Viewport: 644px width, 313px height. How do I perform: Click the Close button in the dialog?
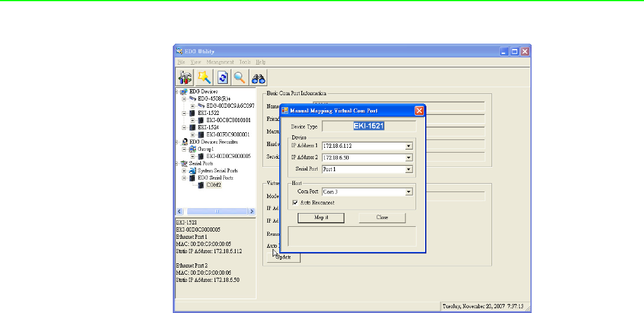coord(382,218)
